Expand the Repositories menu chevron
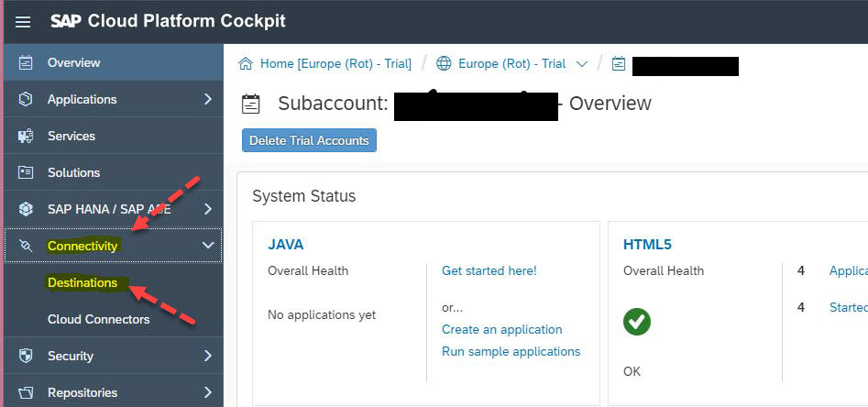Image resolution: width=868 pixels, height=407 pixels. [208, 392]
